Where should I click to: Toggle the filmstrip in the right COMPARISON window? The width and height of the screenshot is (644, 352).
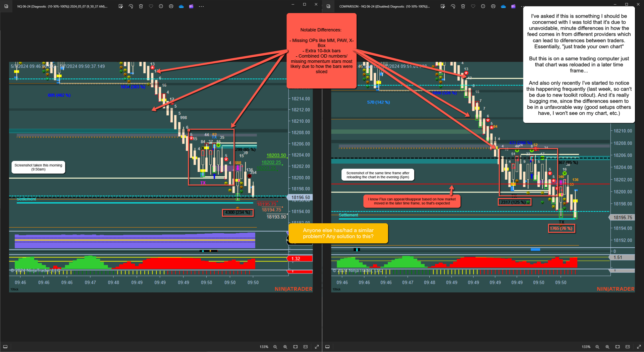(327, 347)
